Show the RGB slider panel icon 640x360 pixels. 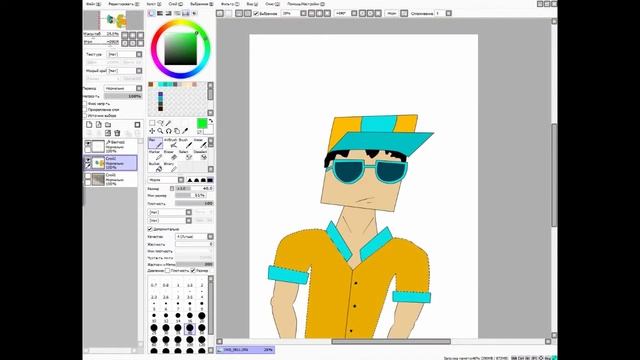(160, 13)
